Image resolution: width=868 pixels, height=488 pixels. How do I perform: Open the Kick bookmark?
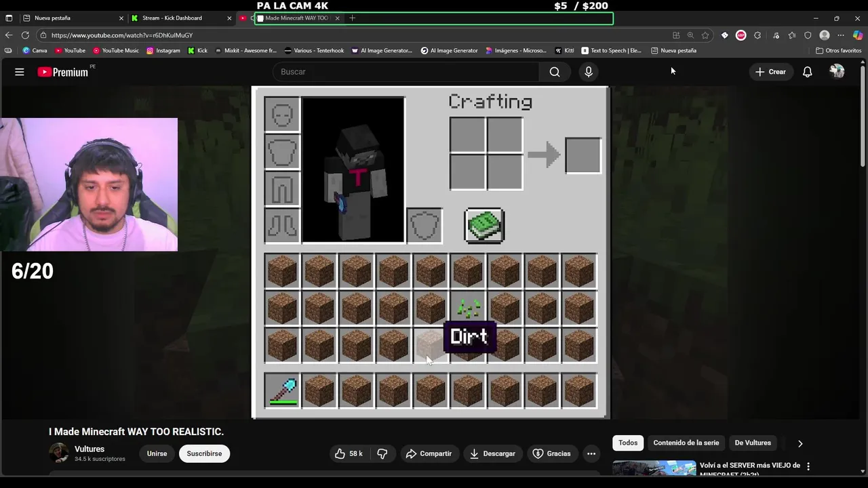(x=198, y=50)
